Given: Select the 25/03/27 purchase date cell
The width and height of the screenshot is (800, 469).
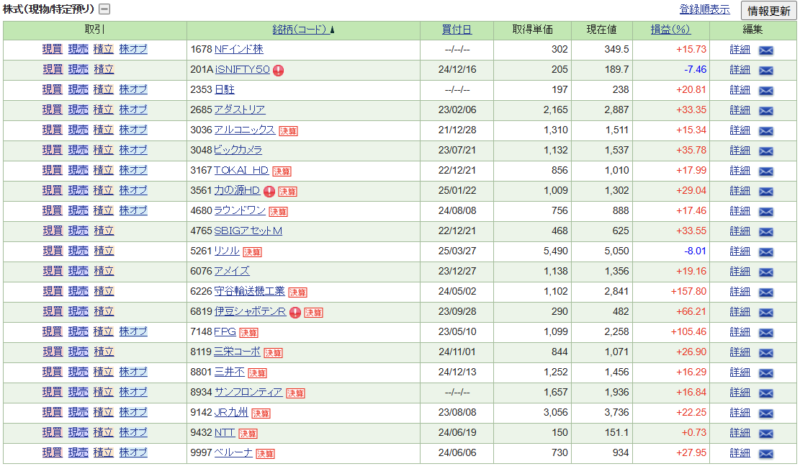Looking at the screenshot, I should 457,251.
